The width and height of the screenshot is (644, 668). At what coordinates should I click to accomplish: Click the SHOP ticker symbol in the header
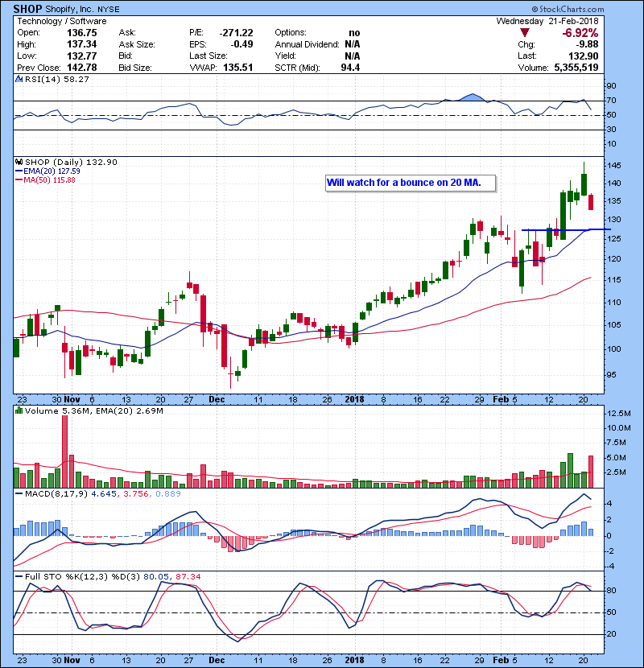click(27, 9)
